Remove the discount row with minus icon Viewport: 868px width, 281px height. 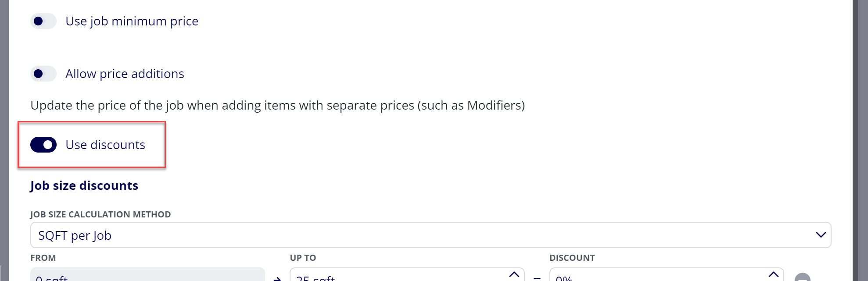[x=803, y=277]
